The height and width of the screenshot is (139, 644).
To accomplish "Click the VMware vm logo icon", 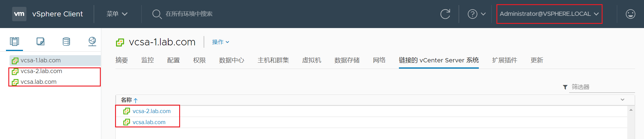I will [x=19, y=14].
